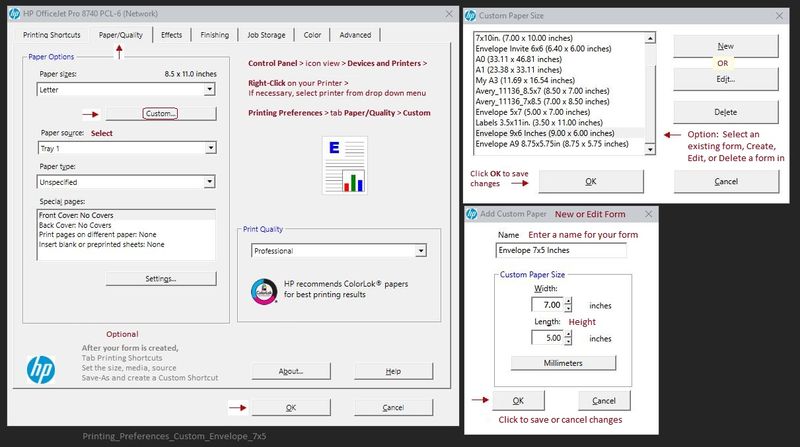This screenshot has width=800, height=447.
Task: Click scroll up arrow of paper list
Action: pos(650,38)
